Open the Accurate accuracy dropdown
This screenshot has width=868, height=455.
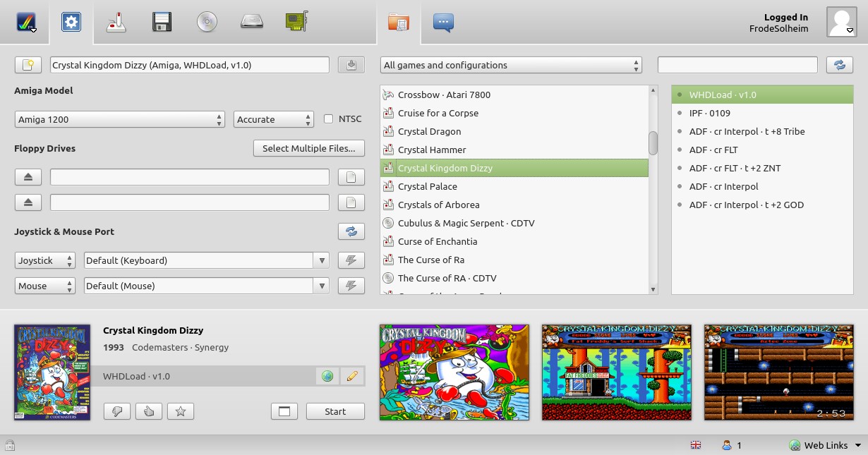pos(274,119)
